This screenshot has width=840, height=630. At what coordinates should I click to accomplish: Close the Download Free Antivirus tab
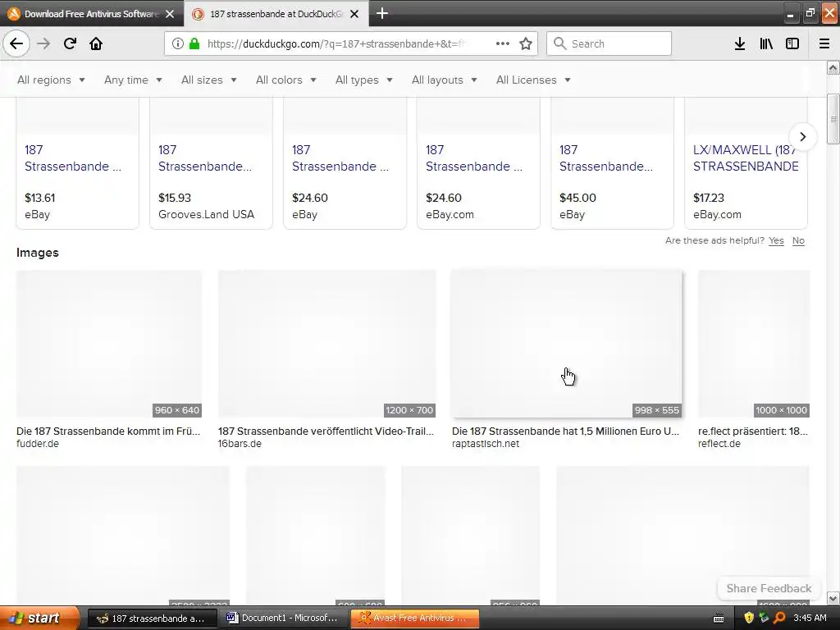170,14
